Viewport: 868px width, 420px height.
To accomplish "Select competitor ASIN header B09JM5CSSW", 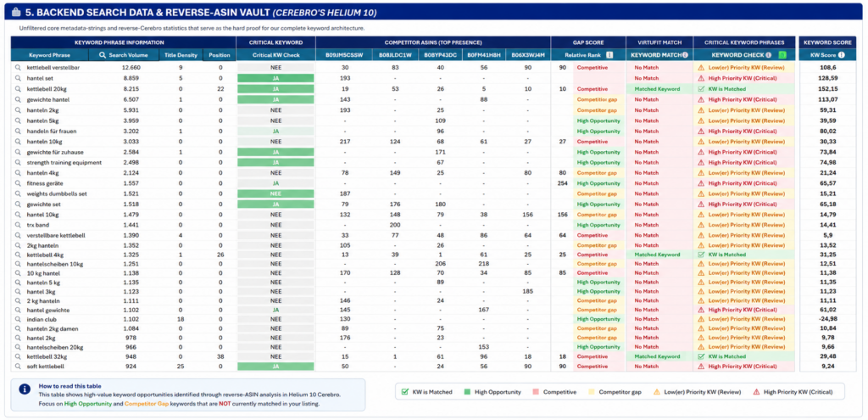I will click(x=344, y=55).
